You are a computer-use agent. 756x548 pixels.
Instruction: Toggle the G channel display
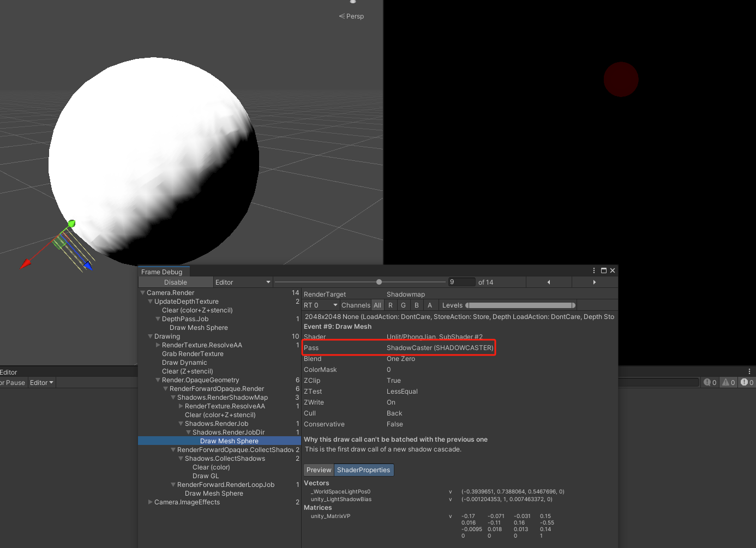pyautogui.click(x=404, y=305)
